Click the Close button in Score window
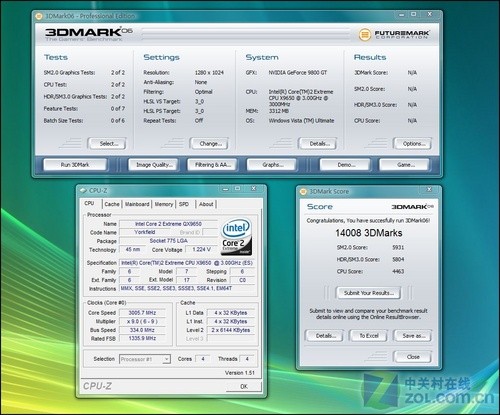 (413, 357)
